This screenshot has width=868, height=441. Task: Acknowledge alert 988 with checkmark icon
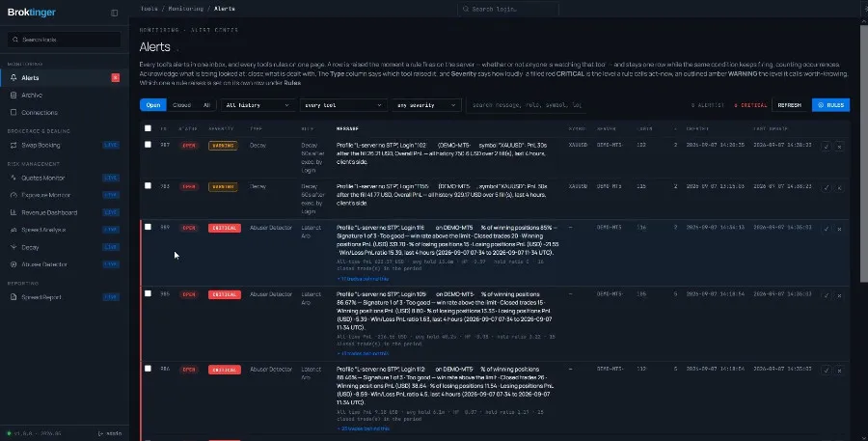click(826, 187)
